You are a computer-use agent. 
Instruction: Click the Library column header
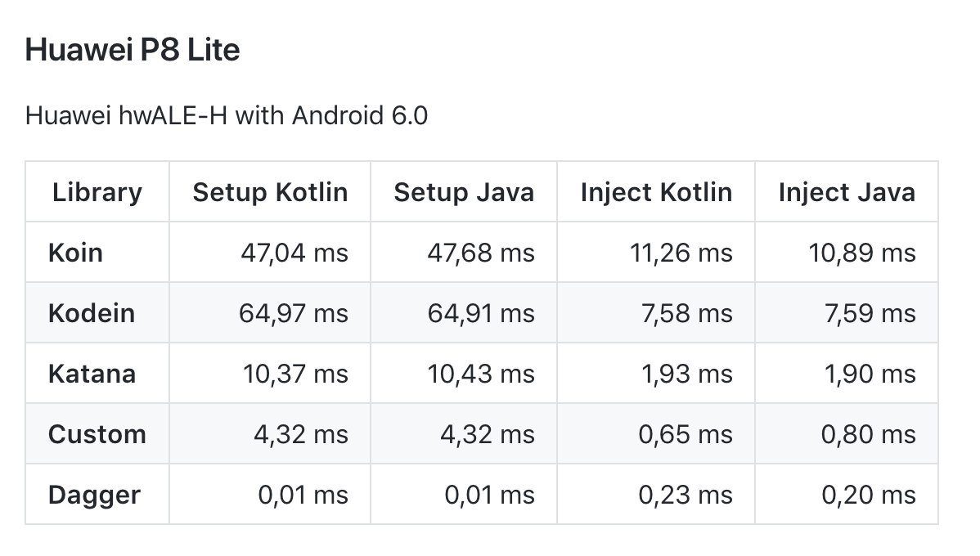(97, 192)
